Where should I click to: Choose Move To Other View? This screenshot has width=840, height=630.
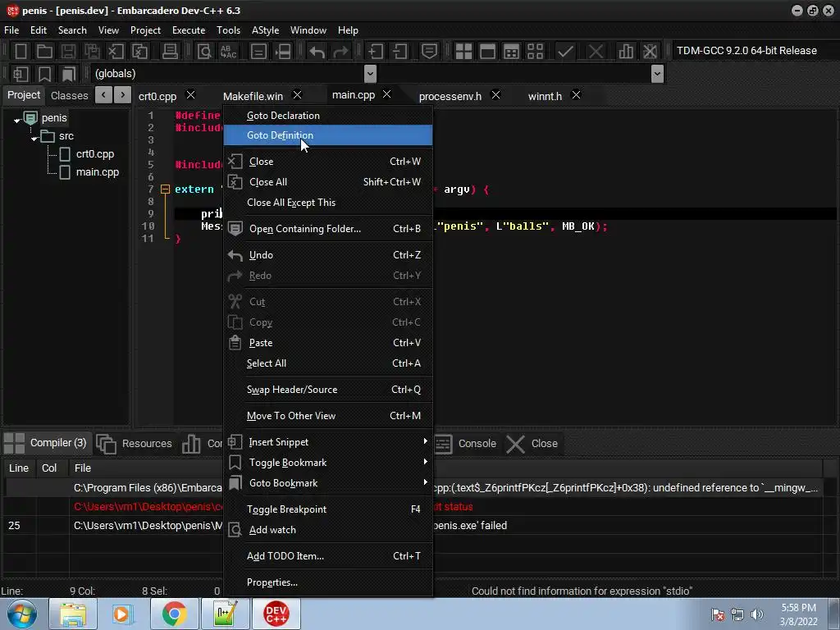328,416
